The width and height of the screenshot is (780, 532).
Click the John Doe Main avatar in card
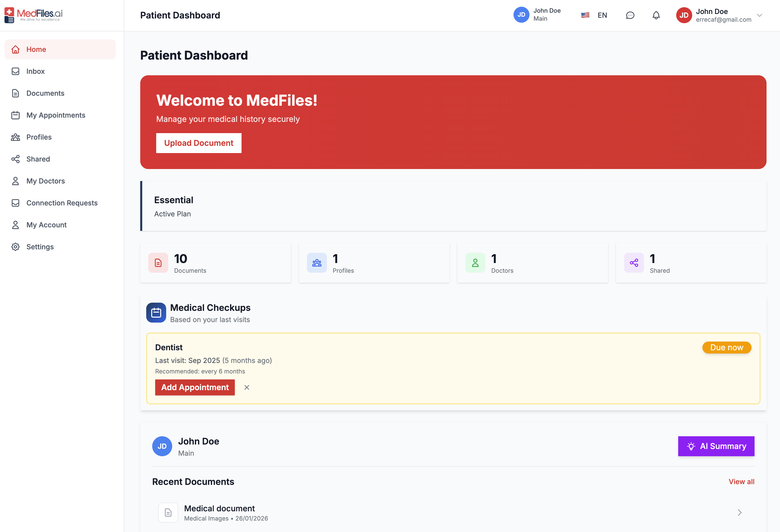[162, 446]
